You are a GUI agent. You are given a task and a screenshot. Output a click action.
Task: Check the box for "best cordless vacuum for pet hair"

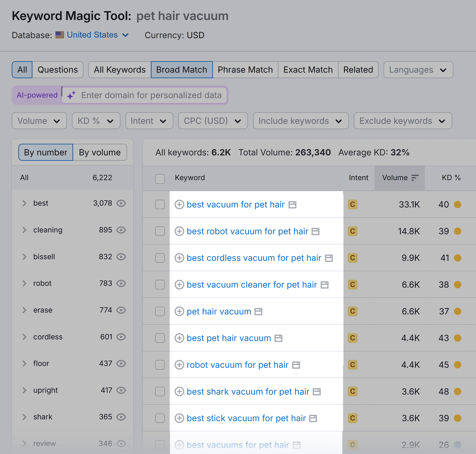pyautogui.click(x=160, y=258)
